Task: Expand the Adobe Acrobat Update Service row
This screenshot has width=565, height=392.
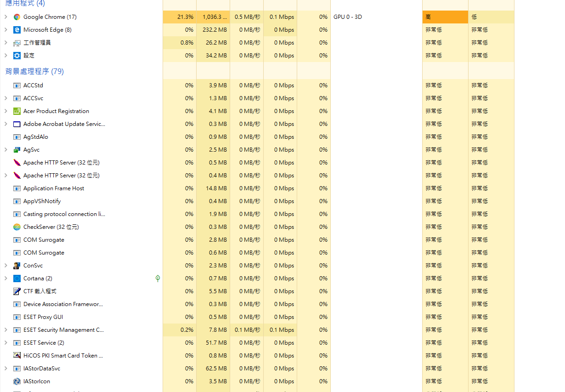Action: (6, 124)
